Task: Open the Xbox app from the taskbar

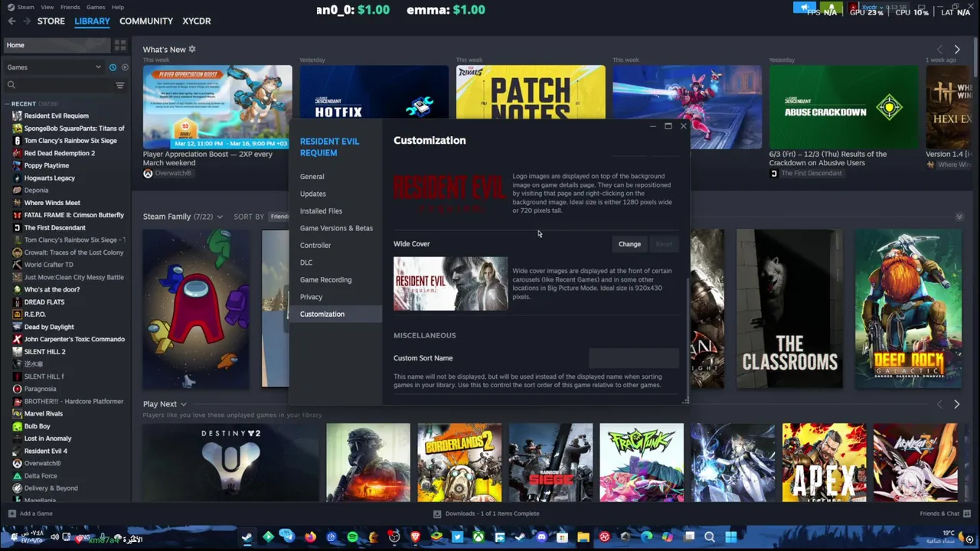Action: point(478,537)
